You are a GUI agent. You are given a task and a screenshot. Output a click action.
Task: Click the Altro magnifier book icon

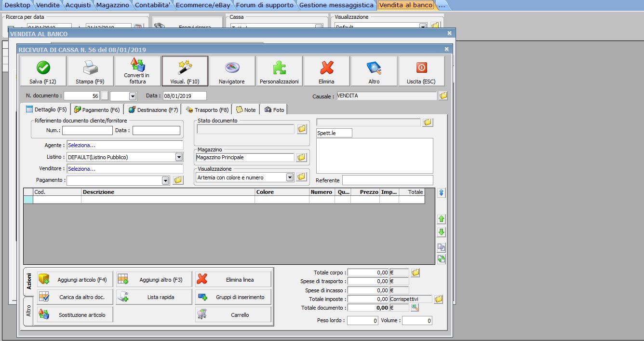point(374,71)
